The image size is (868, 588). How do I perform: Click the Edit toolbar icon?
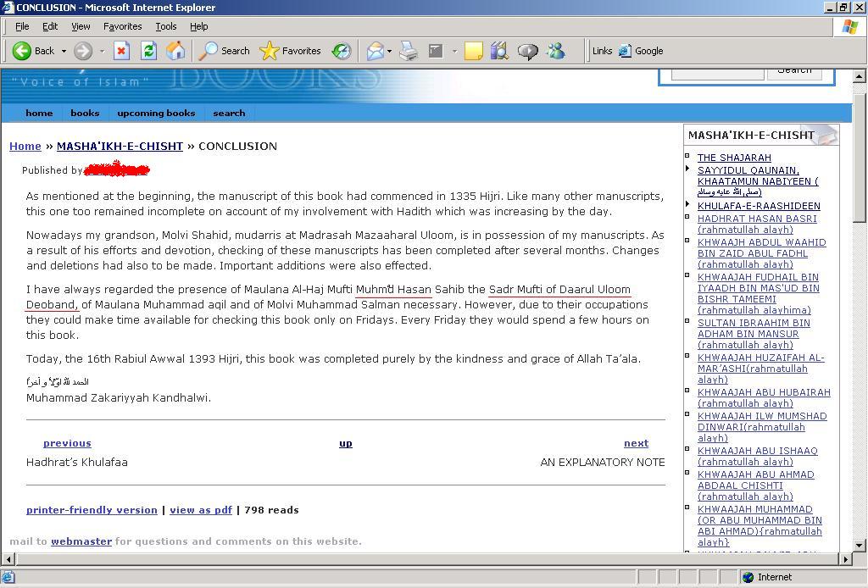click(x=437, y=51)
